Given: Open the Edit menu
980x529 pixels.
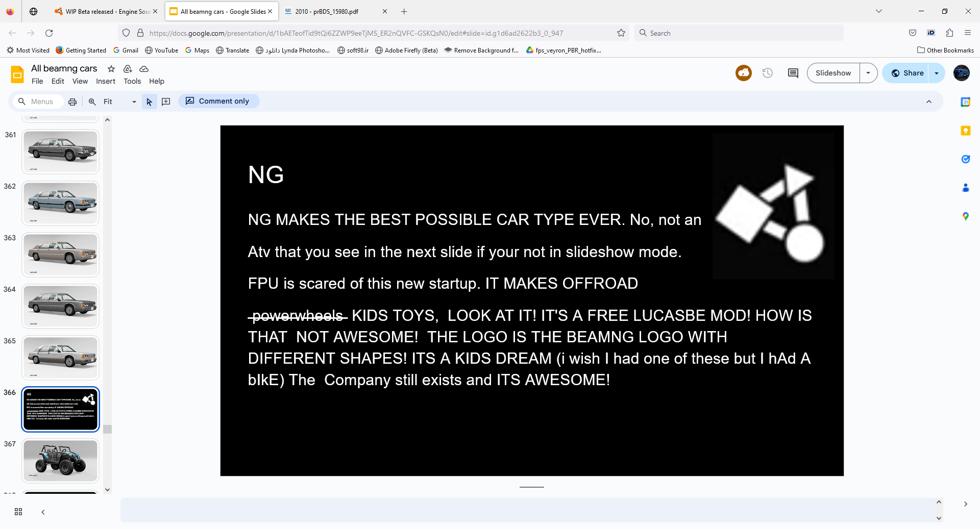Looking at the screenshot, I should point(58,81).
